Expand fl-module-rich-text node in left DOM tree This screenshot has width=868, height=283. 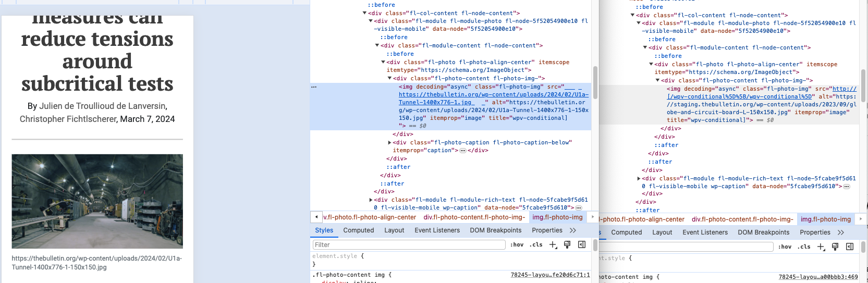click(x=371, y=200)
